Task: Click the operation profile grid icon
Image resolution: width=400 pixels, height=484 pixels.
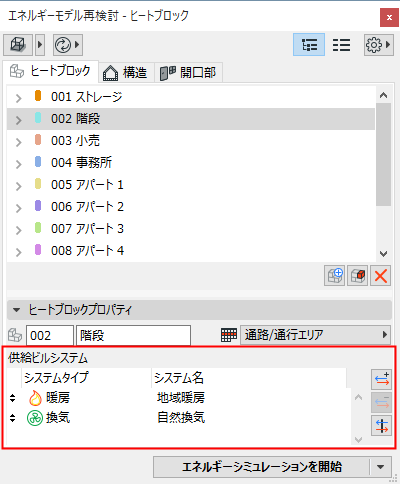Action: pos(229,335)
